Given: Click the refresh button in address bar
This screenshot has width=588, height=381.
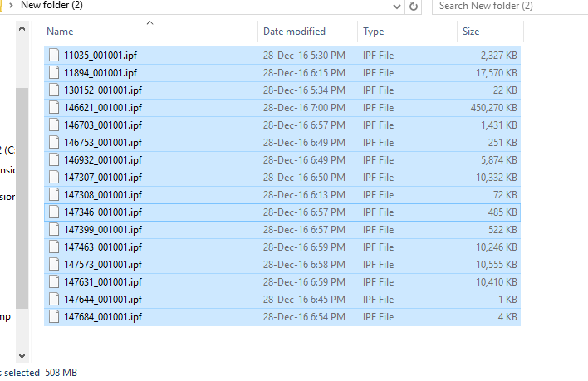Looking at the screenshot, I should (x=414, y=6).
